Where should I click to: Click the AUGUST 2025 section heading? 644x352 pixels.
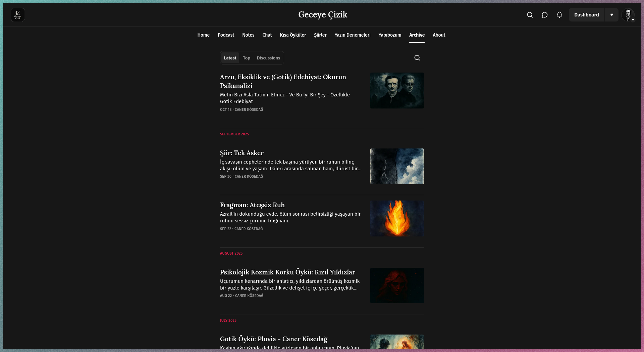[x=231, y=253]
